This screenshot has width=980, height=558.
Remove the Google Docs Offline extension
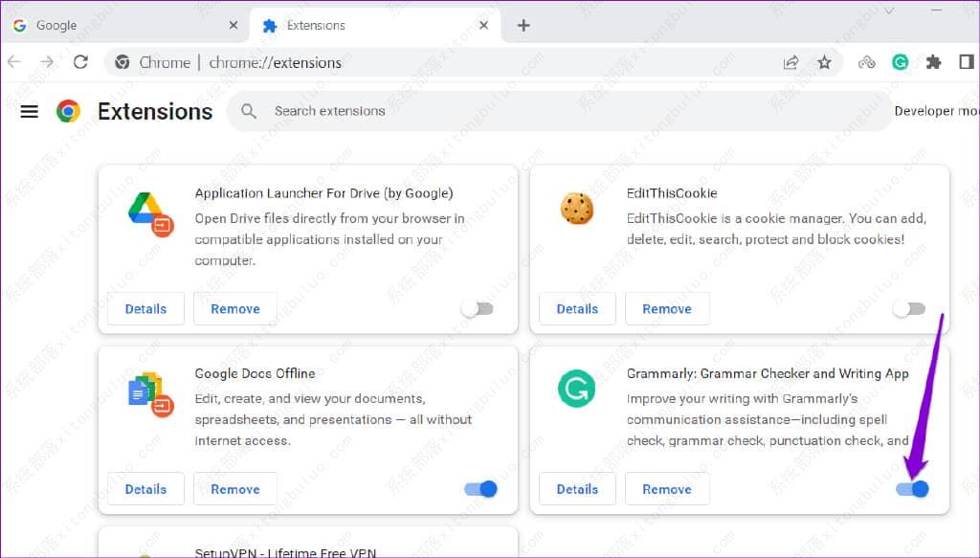(235, 489)
